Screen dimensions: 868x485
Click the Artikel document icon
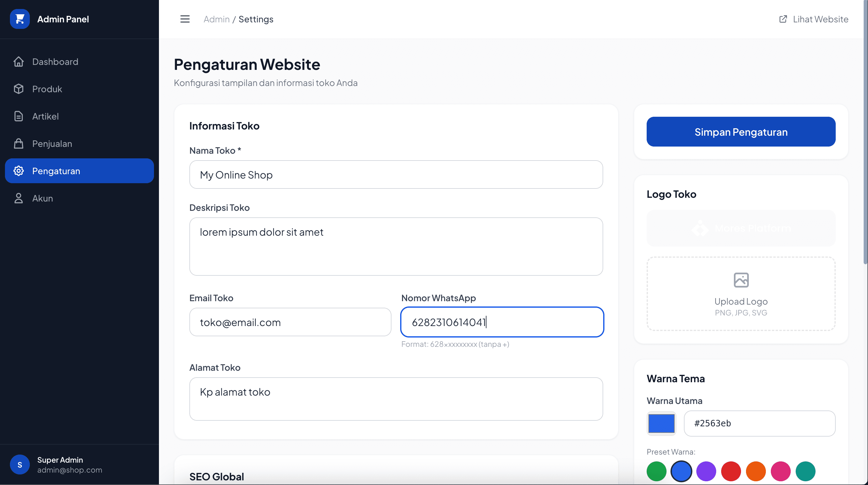coord(19,116)
